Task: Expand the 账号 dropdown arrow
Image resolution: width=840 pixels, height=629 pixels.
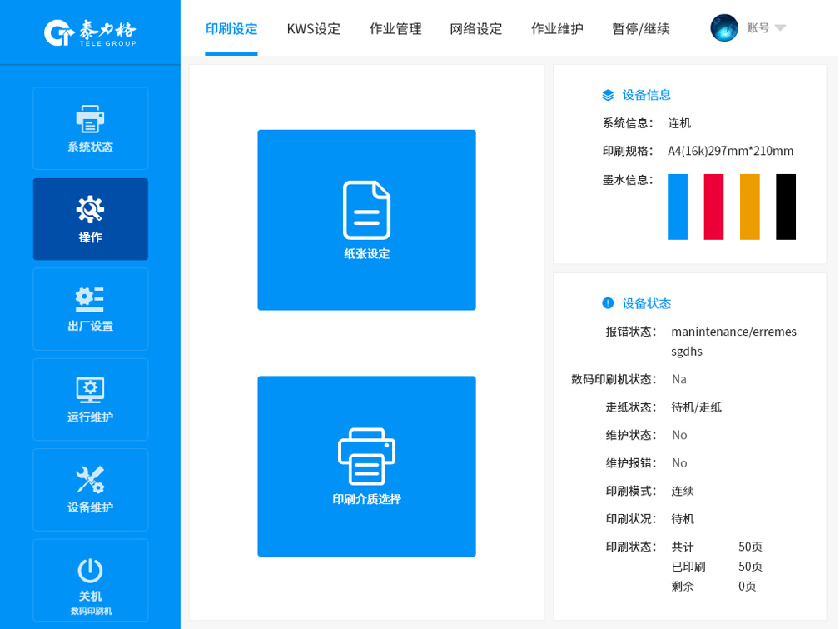Action: coord(781,27)
